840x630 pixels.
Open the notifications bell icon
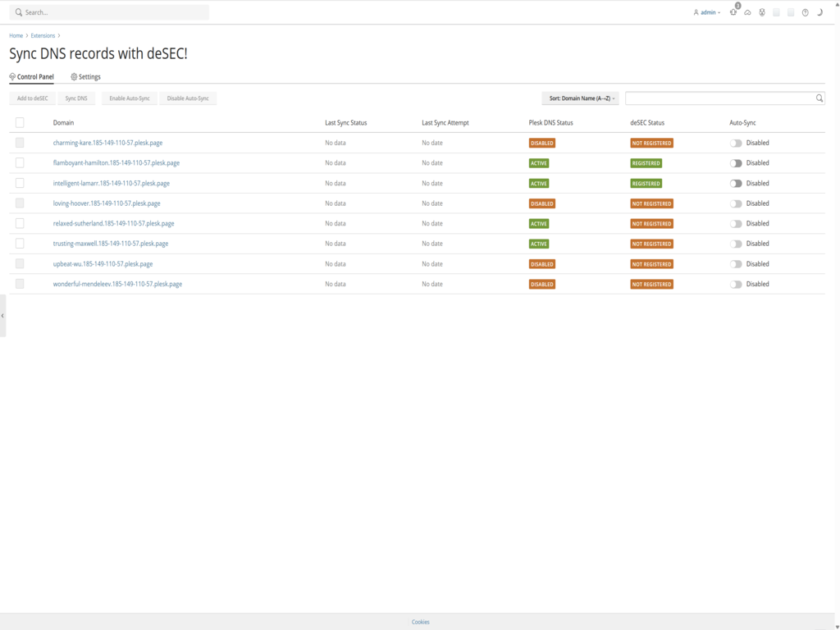click(x=733, y=12)
